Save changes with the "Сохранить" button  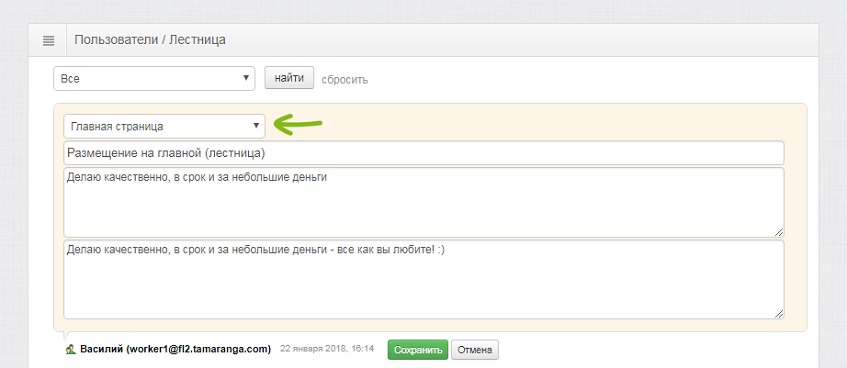click(418, 350)
